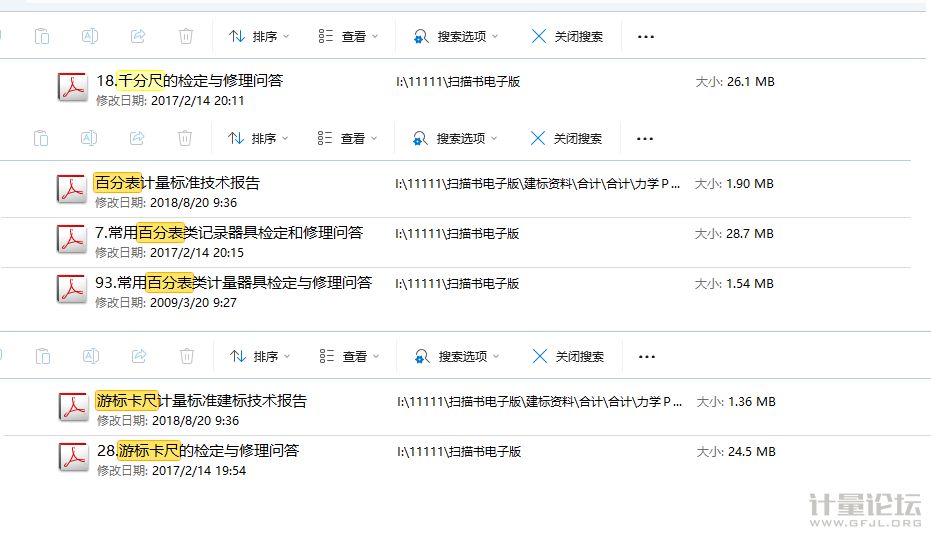Click the PDF icon beside 百分表计量标准技术报告
931x539 pixels.
coord(72,190)
